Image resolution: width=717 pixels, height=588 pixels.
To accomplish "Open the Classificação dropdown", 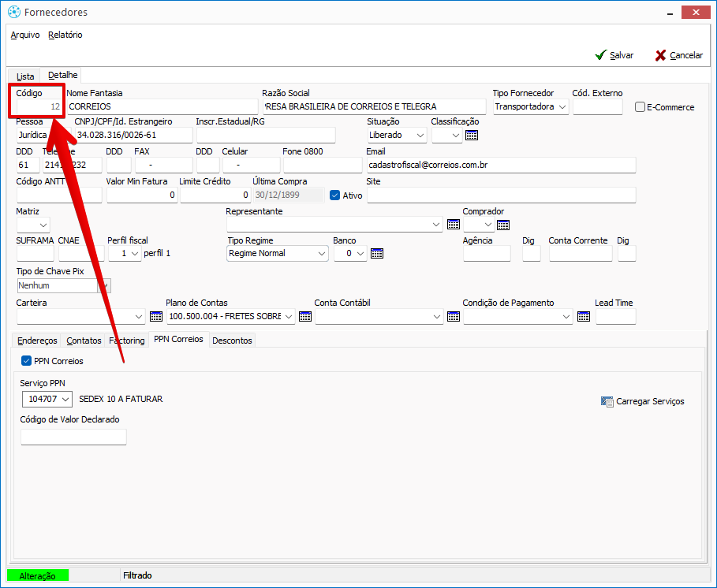I will 455,136.
